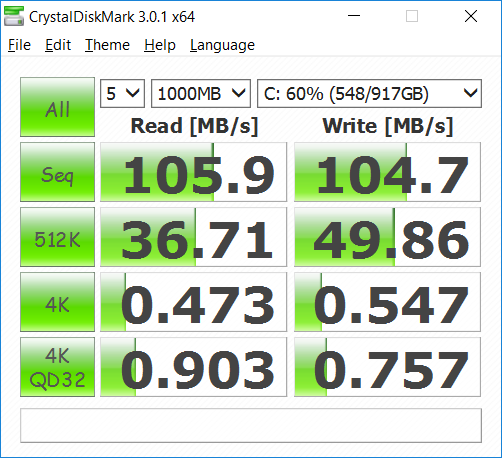Open the File menu
The image size is (502, 458).
(19, 45)
